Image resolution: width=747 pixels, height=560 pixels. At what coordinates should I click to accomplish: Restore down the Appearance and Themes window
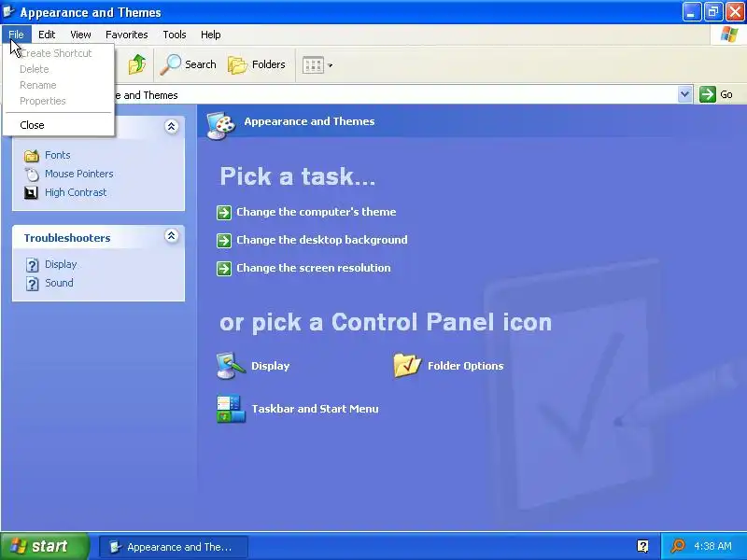[713, 12]
